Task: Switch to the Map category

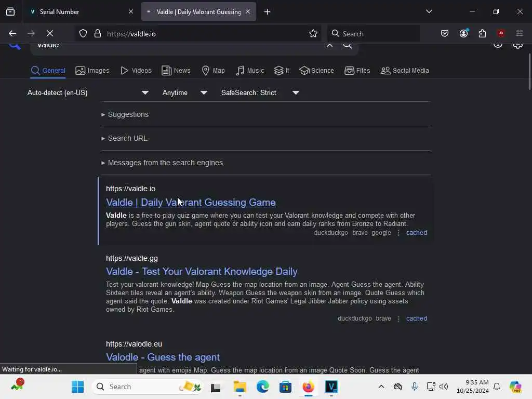Action: [x=213, y=71]
